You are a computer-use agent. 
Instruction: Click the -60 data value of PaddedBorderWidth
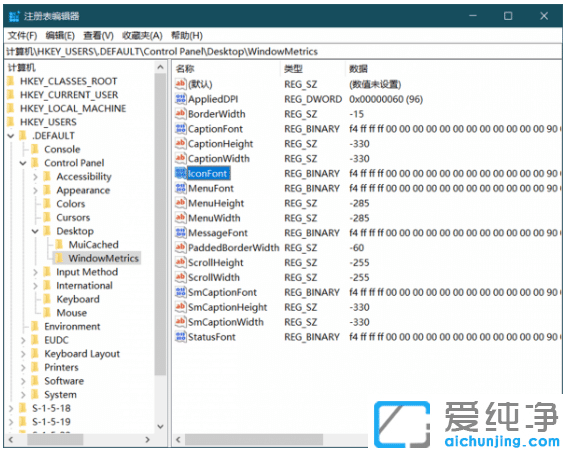[357, 247]
